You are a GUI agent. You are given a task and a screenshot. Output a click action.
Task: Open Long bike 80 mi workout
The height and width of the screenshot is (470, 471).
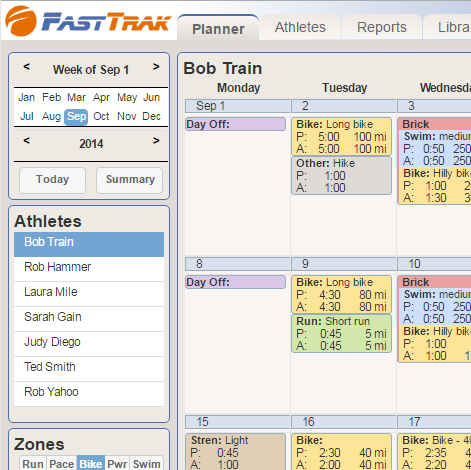(341, 294)
